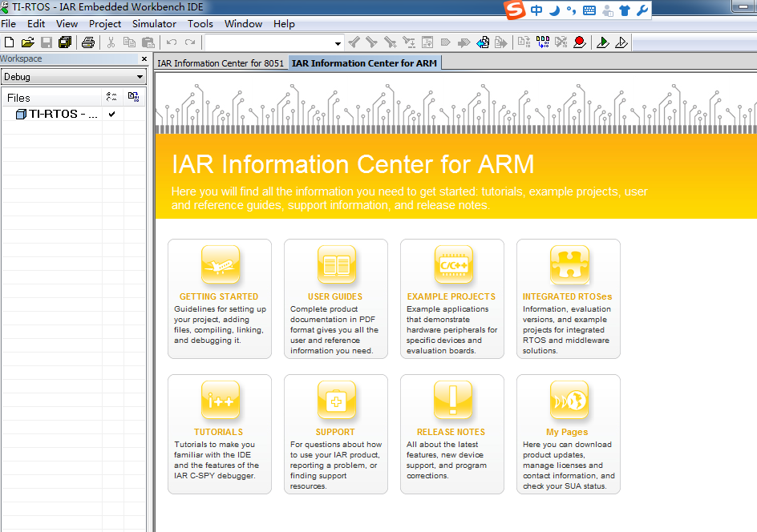
Task: Start Download and Debug with green arrow
Action: (x=603, y=42)
